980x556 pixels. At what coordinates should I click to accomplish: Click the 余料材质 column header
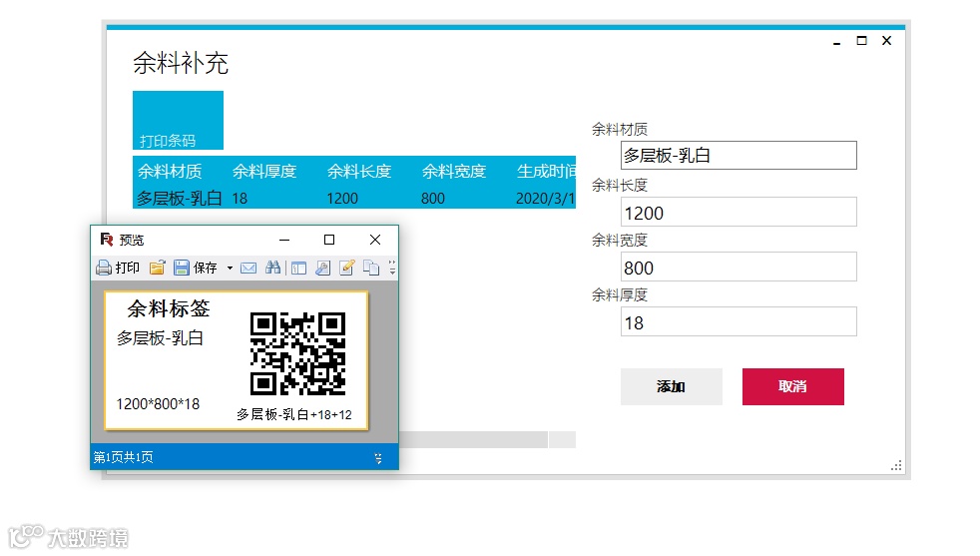click(x=170, y=171)
